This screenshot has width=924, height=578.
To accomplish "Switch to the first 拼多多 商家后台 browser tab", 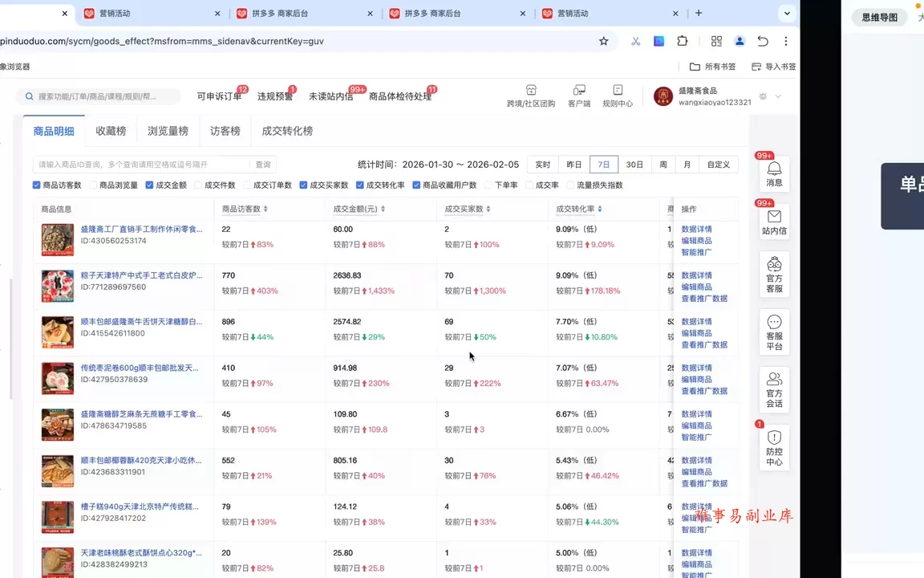I will click(x=304, y=13).
